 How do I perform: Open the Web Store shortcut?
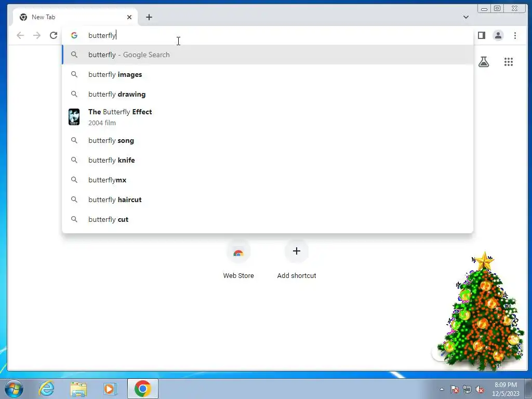[238, 260]
